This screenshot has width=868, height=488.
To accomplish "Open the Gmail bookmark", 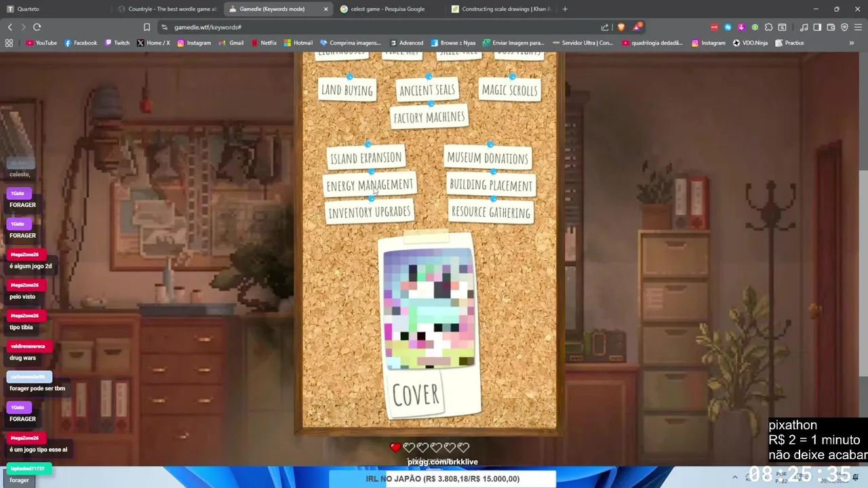I will click(231, 43).
